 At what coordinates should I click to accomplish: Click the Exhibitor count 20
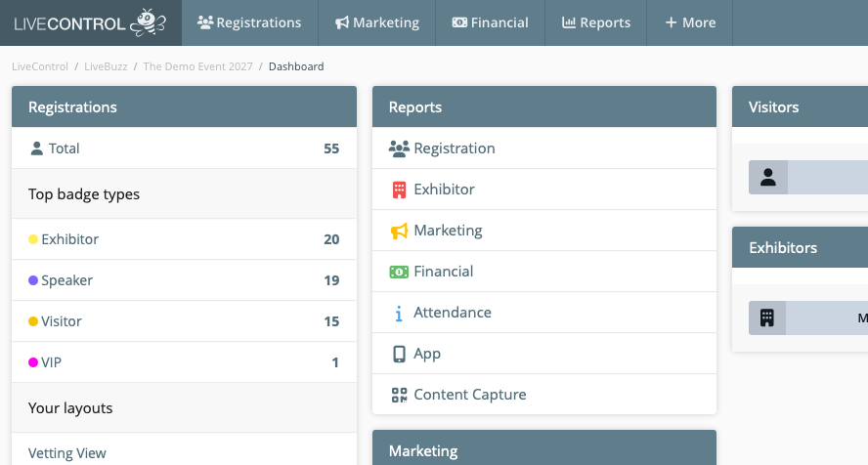[x=331, y=239]
